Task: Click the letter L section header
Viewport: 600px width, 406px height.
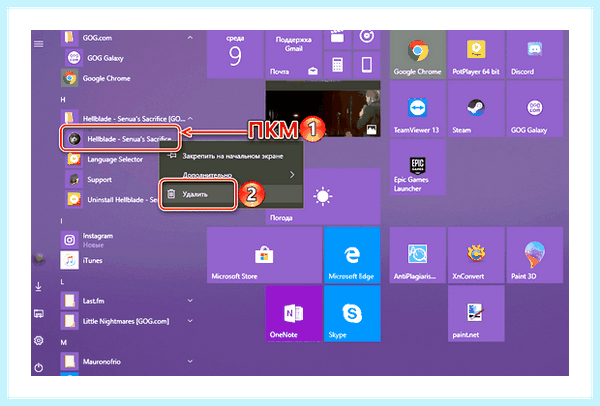Action: coord(62,282)
